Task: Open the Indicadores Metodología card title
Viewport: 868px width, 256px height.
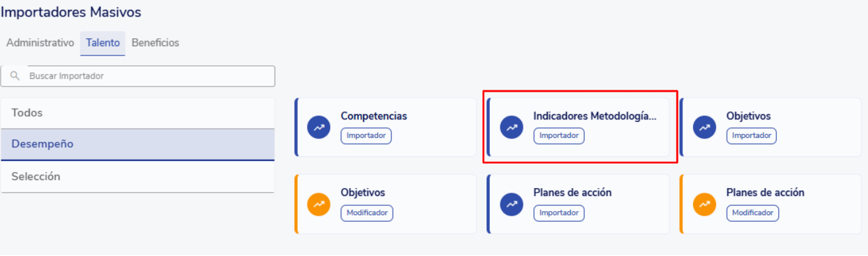Action: (x=595, y=116)
